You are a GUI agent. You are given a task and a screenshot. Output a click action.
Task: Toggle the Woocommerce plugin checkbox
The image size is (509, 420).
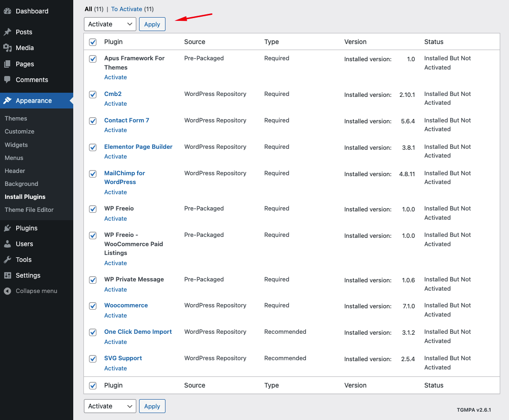click(93, 306)
